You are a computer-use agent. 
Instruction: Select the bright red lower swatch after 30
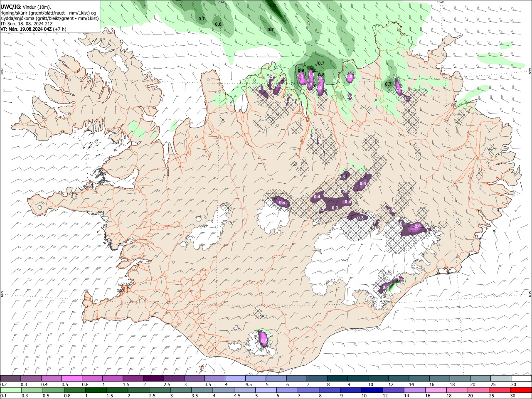[x=521, y=390]
